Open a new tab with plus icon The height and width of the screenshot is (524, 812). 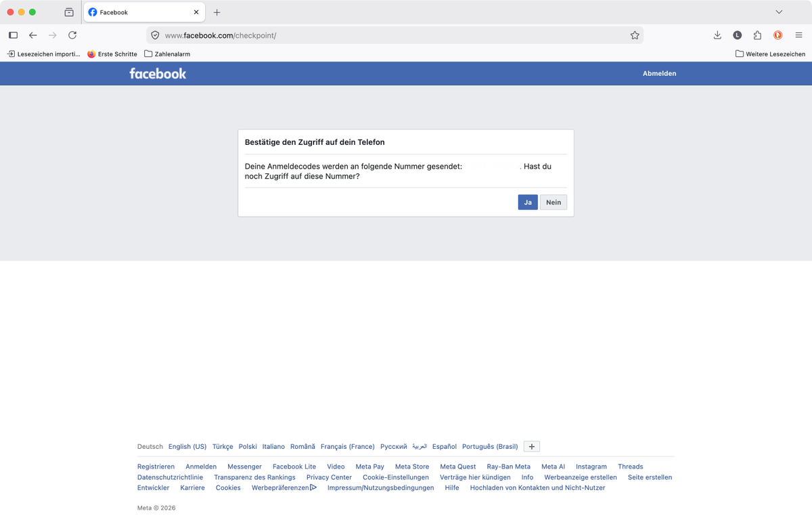217,12
